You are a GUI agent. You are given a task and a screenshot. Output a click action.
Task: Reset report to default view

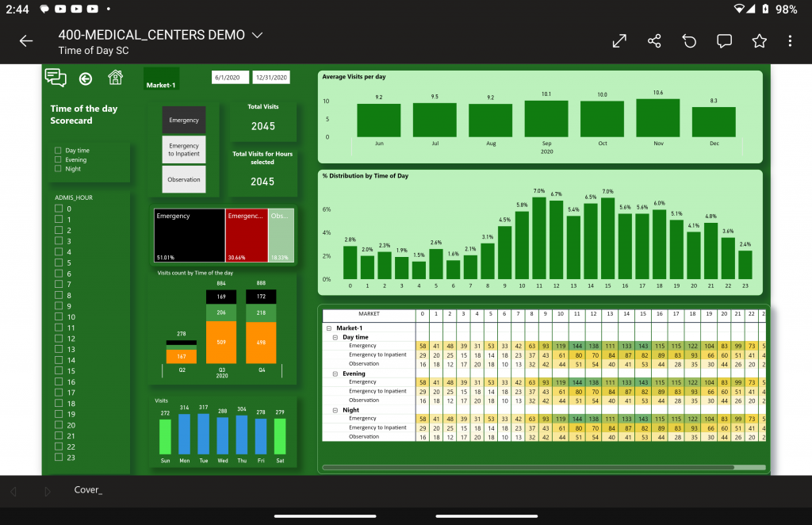tap(689, 41)
